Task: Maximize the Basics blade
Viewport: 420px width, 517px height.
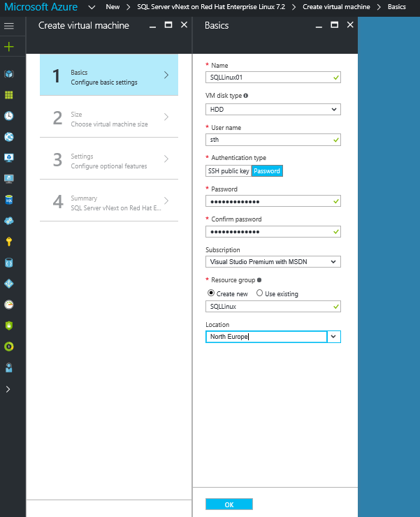Action: click(x=335, y=24)
